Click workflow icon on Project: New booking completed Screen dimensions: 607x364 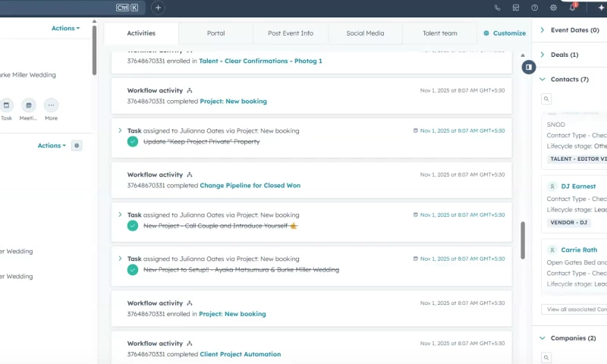[189, 90]
